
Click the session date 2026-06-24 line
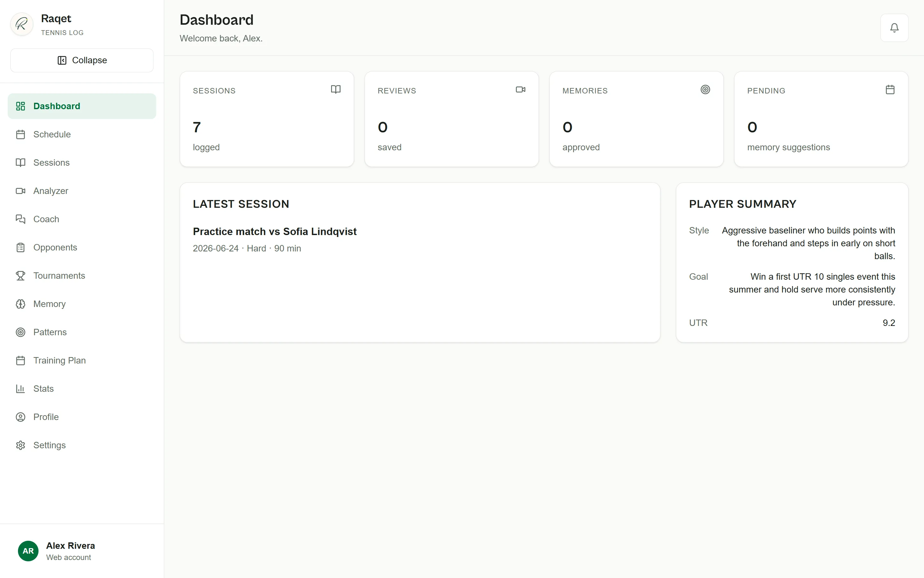click(247, 249)
